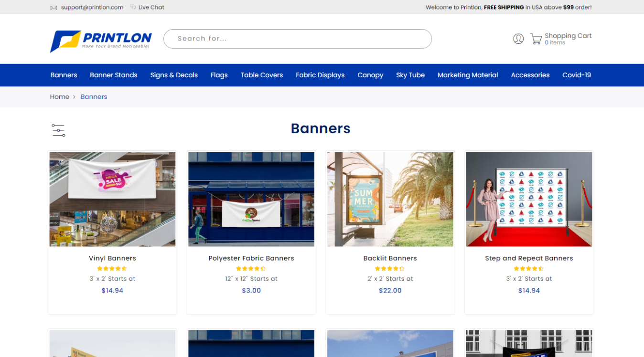Open the Covid-19 menu item
Image resolution: width=644 pixels, height=357 pixels.
click(577, 75)
